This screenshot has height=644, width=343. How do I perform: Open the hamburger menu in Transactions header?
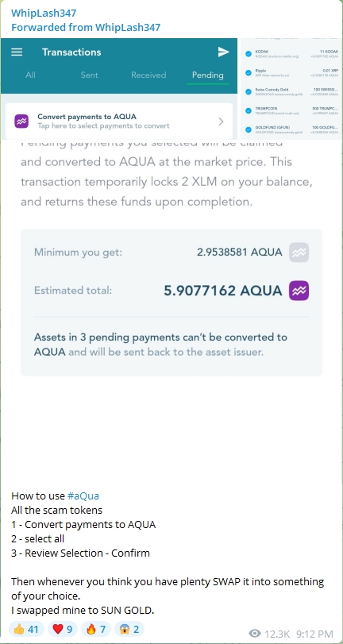tap(17, 52)
